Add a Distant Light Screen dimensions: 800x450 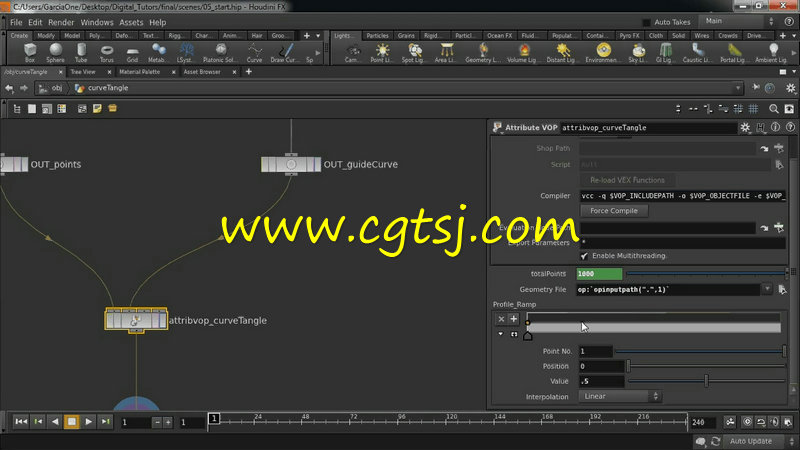562,53
